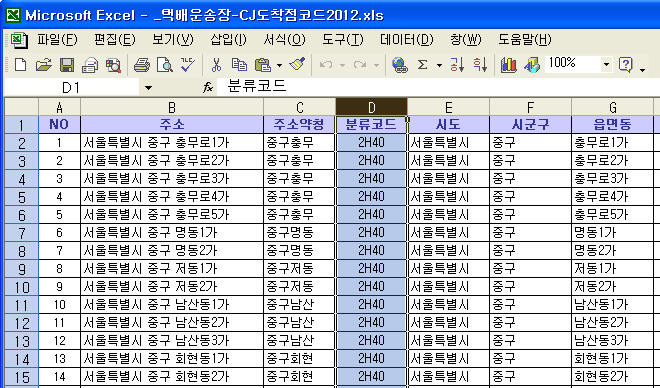Select column G header

612,107
